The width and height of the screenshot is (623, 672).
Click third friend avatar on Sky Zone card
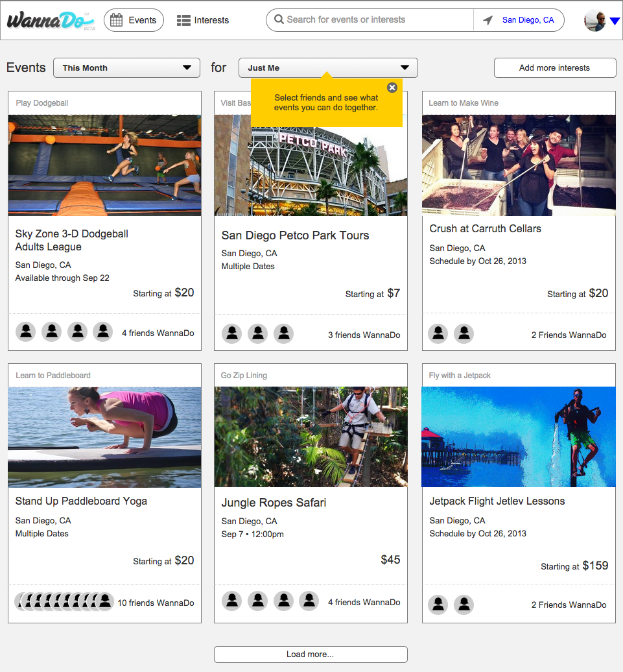(x=78, y=331)
